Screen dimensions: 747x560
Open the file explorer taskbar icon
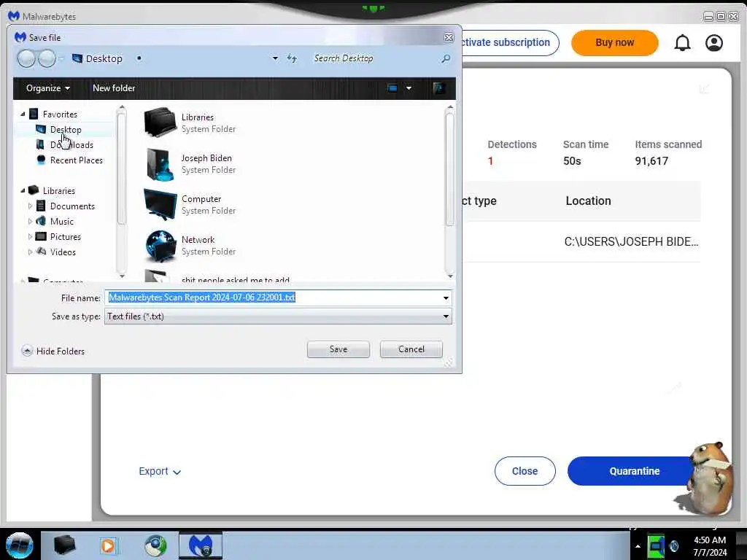tap(65, 545)
